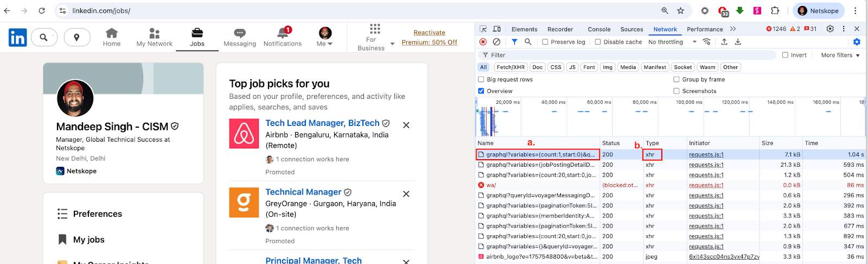
Task: Open Mandeep Singh profile photo
Action: [75, 98]
